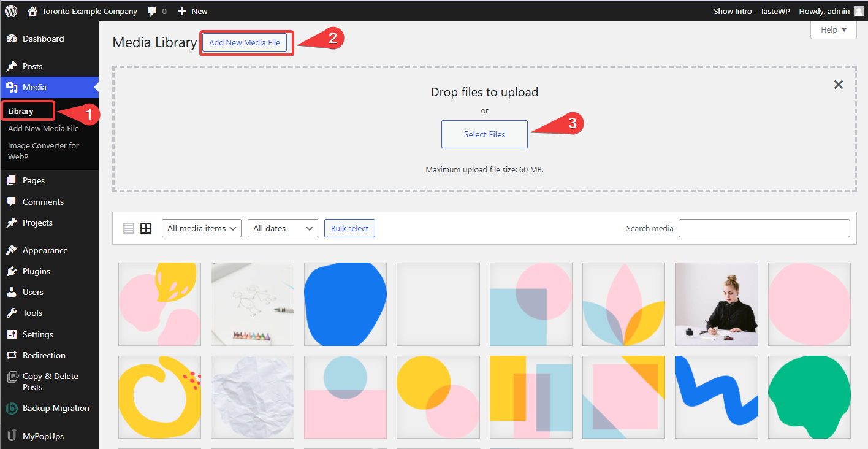Switch to grid view icon
This screenshot has width=868, height=449.
click(146, 228)
